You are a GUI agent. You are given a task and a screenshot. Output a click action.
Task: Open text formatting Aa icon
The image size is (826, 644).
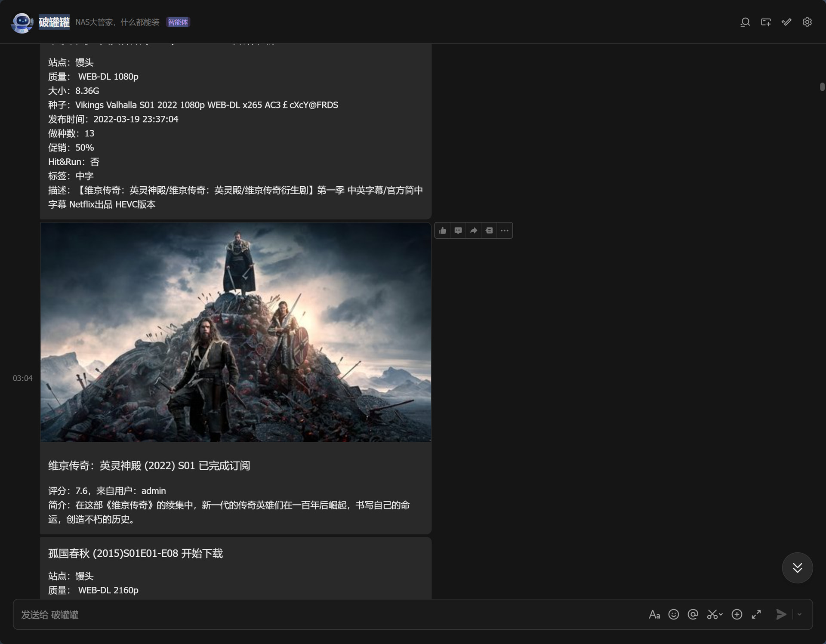click(x=654, y=615)
